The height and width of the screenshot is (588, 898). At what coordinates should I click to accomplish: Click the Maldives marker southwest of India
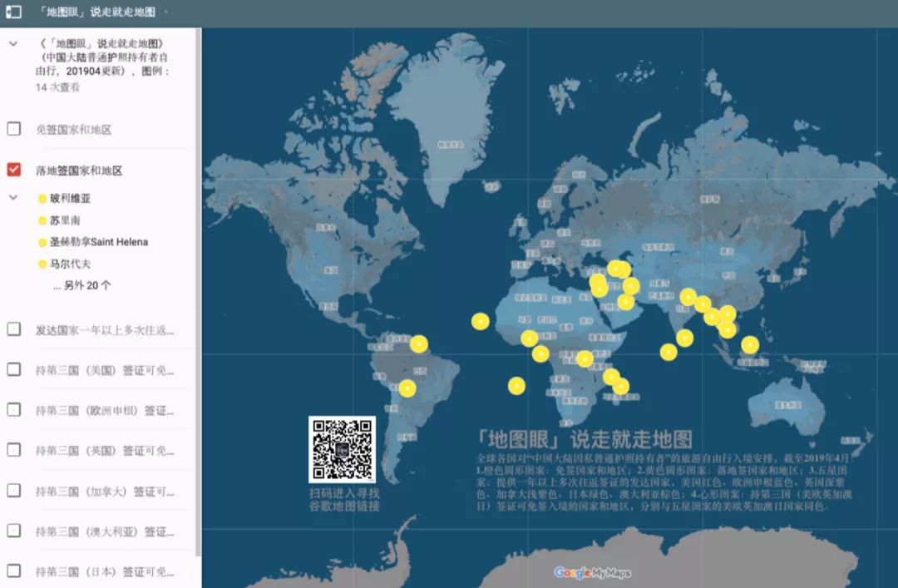pyautogui.click(x=669, y=352)
